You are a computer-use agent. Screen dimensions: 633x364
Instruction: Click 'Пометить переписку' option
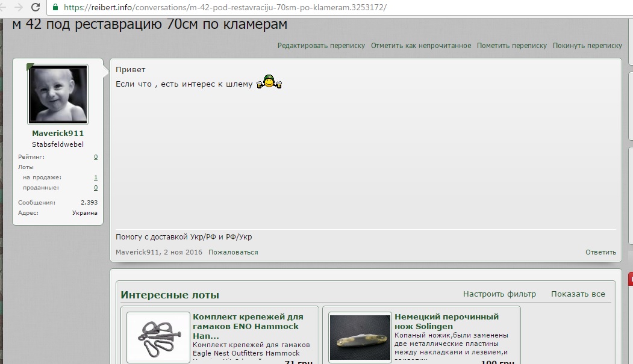pos(511,46)
